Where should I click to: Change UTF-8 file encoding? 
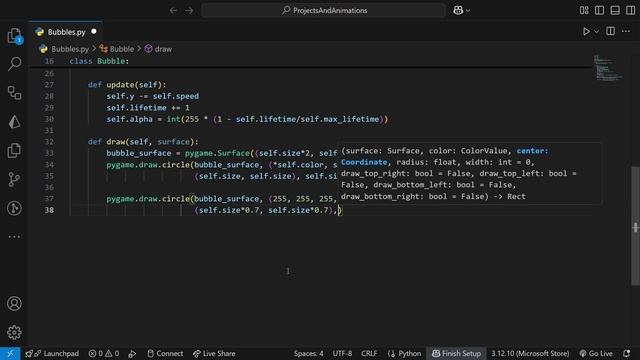click(x=342, y=353)
